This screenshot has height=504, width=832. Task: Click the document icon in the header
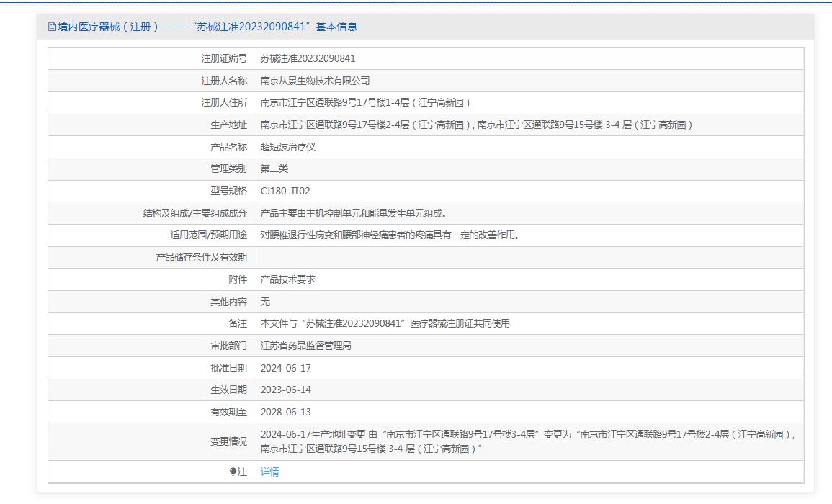pos(52,27)
